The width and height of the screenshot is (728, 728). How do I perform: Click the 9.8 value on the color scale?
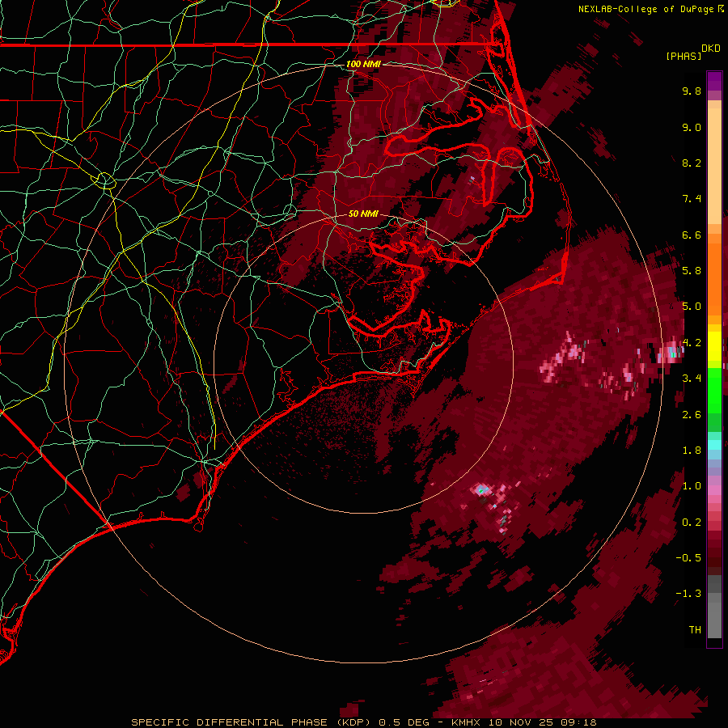tap(692, 91)
